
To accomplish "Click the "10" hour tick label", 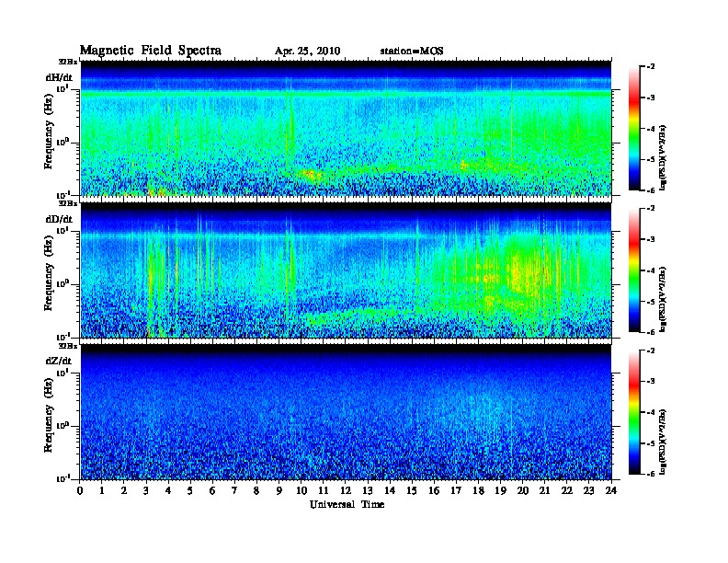I will click(301, 491).
